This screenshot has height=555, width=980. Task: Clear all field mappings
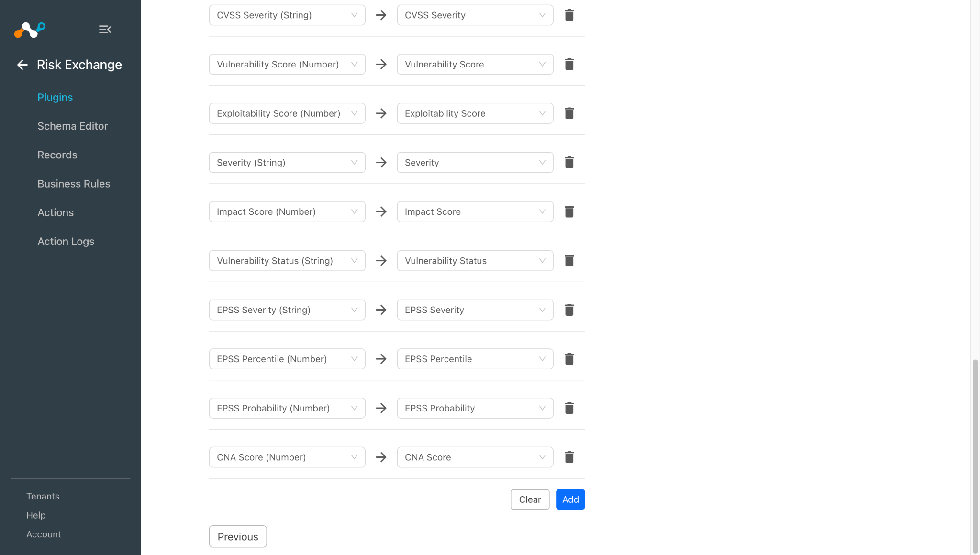(530, 499)
